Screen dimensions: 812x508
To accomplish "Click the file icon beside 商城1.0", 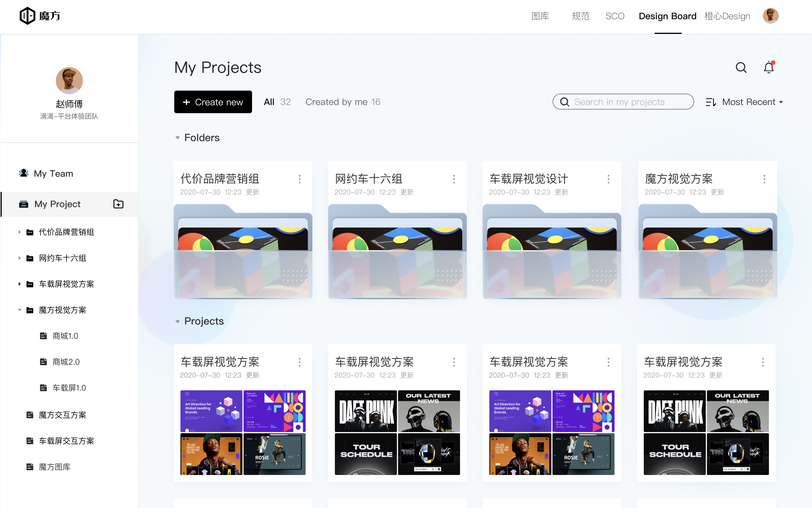I will tap(43, 336).
